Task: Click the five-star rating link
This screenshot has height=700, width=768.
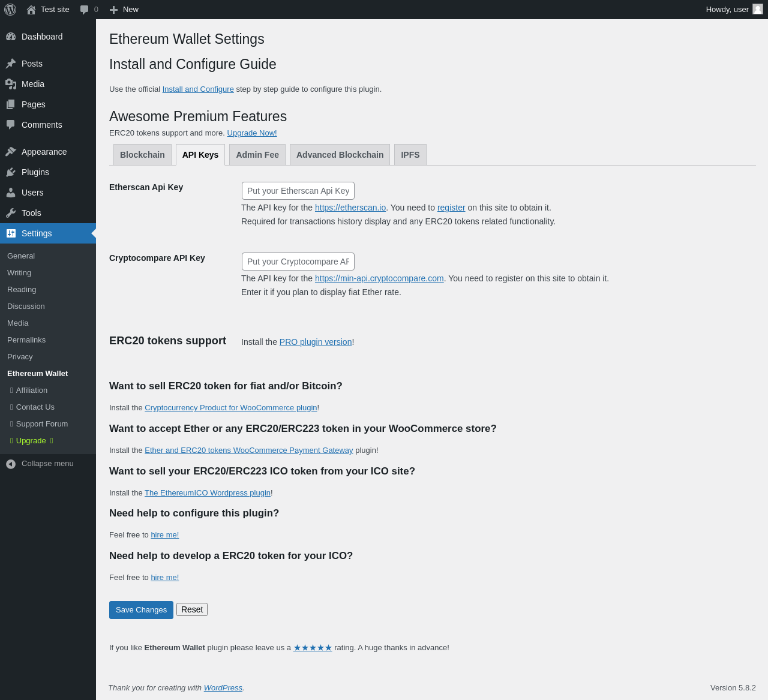Action: [313, 648]
